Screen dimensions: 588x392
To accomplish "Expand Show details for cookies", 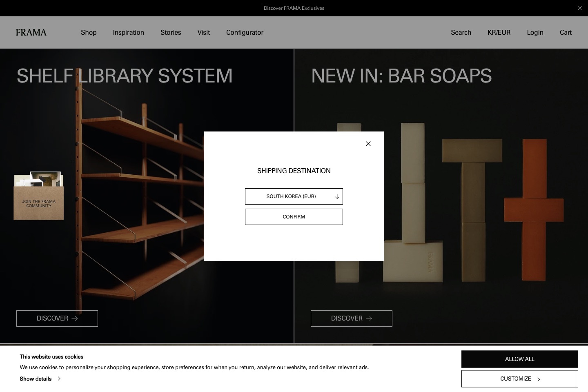I will [x=40, y=379].
